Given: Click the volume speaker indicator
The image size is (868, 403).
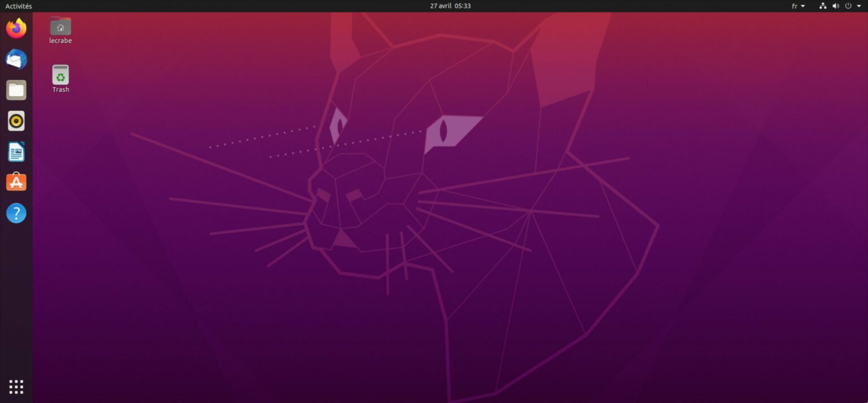Looking at the screenshot, I should pos(836,6).
